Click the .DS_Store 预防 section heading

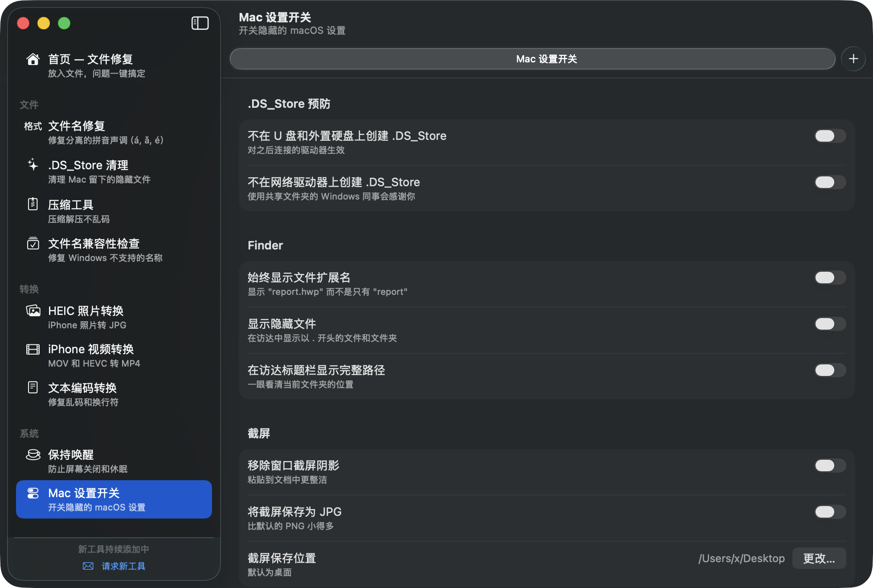(289, 104)
